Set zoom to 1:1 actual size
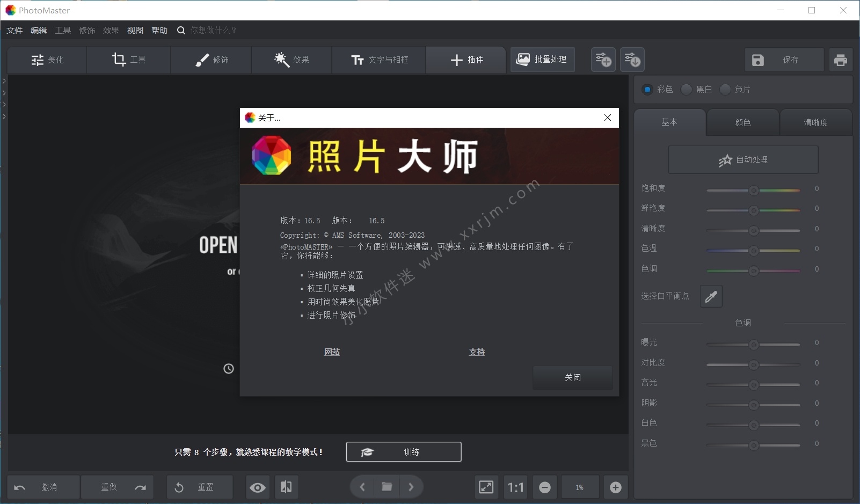860x504 pixels. click(515, 487)
